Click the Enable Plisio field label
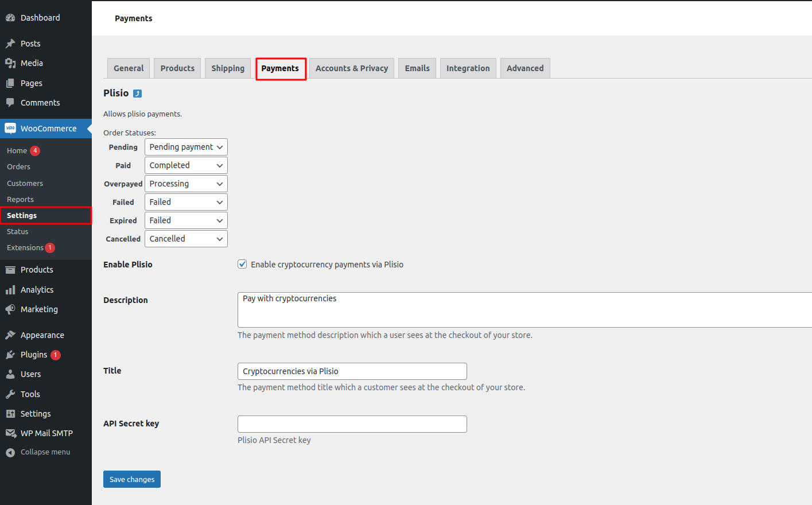Screen dimensions: 812x505 pos(128,265)
